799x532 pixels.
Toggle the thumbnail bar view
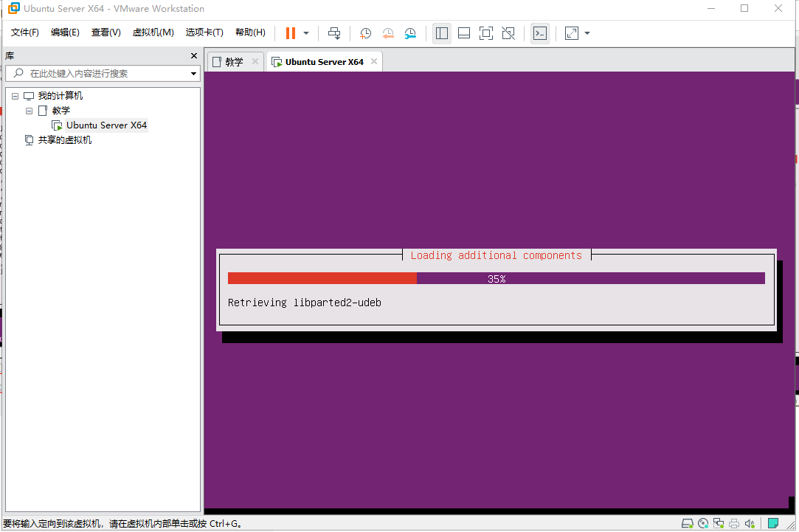coord(464,34)
